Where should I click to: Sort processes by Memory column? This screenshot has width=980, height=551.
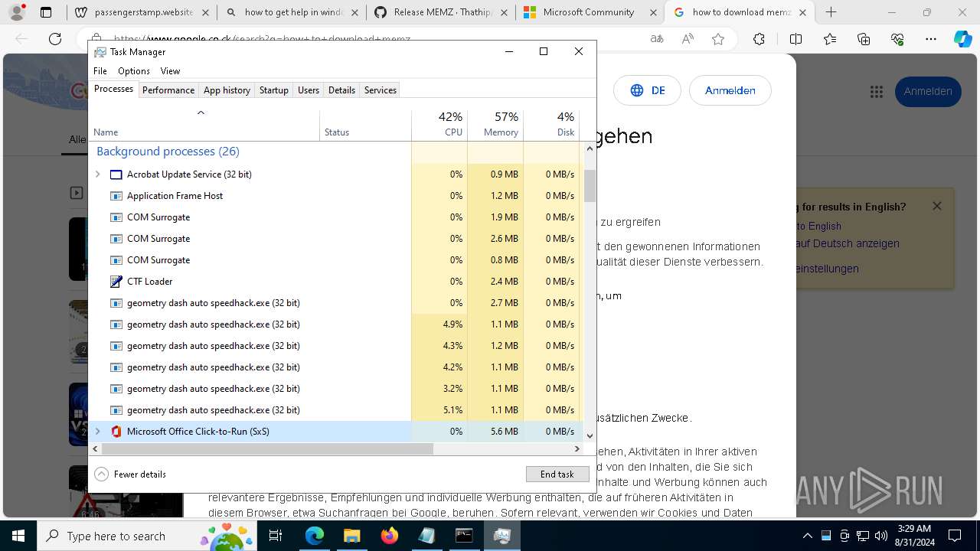[495, 125]
